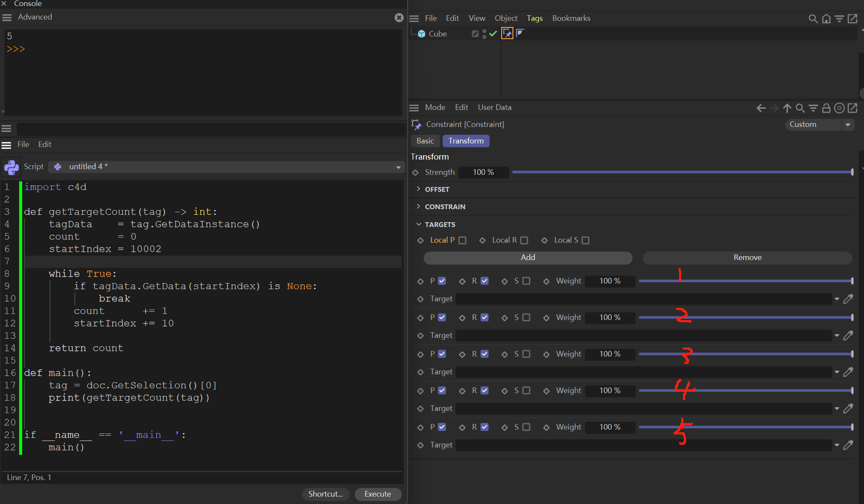Toggle the Cube green enable checkmark
The height and width of the screenshot is (504, 864).
tap(493, 33)
